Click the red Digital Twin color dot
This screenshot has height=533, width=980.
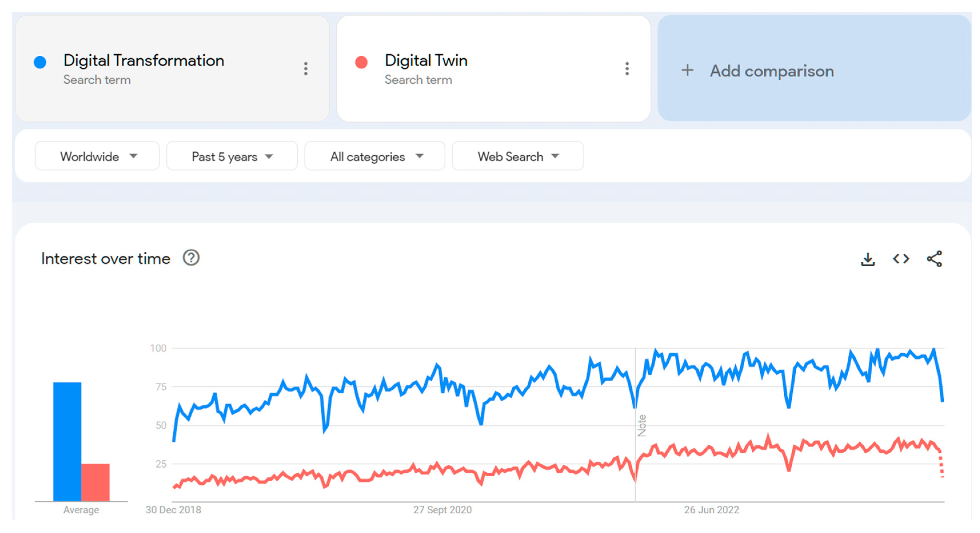click(x=361, y=62)
